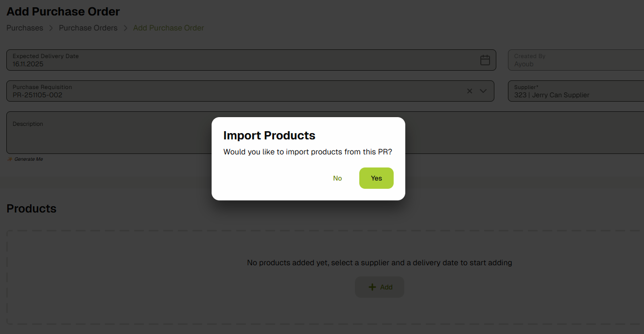Open the Expected Delivery Date calendar icon
644x334 pixels.
coord(485,60)
